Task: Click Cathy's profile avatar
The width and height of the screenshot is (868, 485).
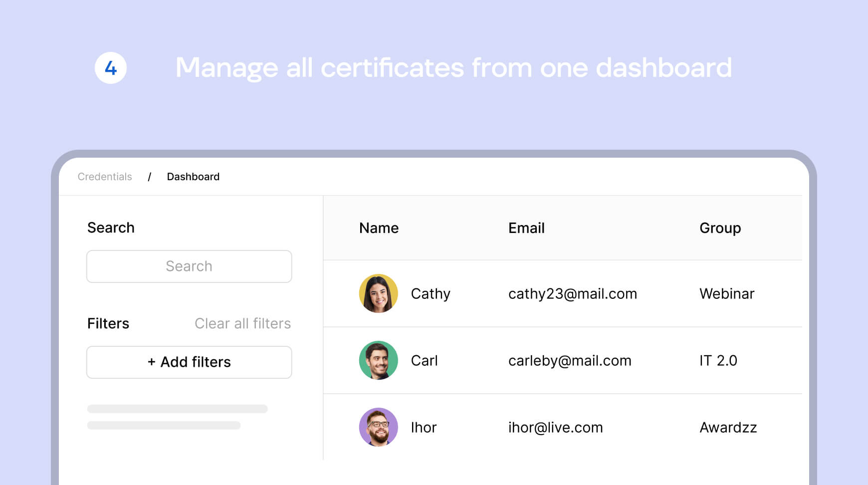Action: [x=378, y=293]
